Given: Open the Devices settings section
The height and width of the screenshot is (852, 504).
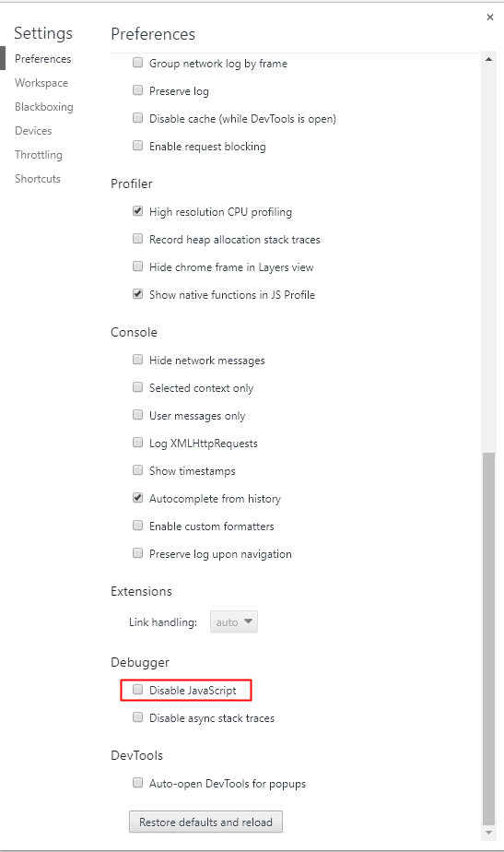Looking at the screenshot, I should (33, 131).
